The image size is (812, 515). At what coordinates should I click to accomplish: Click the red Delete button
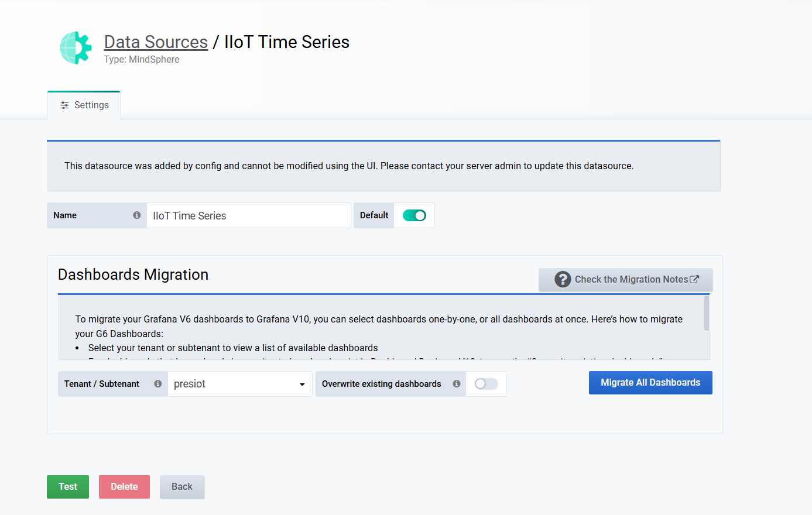pos(124,487)
